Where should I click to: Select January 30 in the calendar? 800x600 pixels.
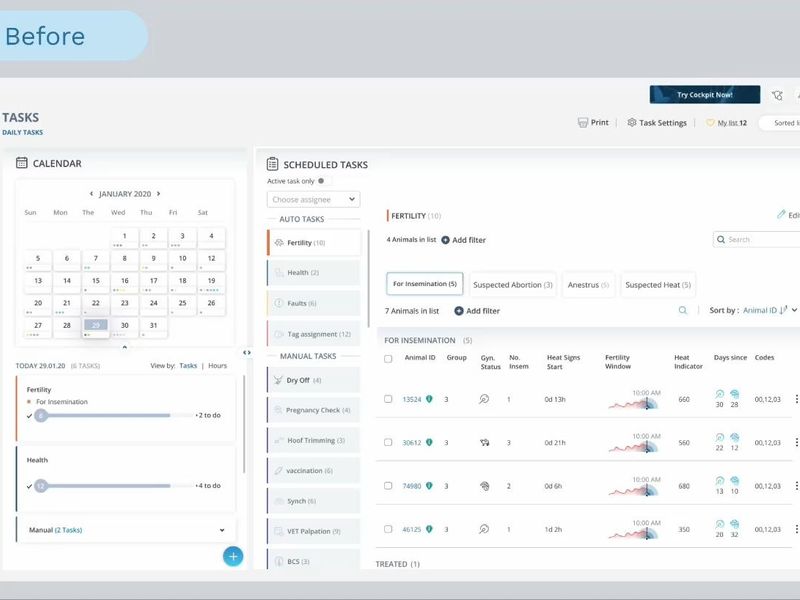pos(124,325)
